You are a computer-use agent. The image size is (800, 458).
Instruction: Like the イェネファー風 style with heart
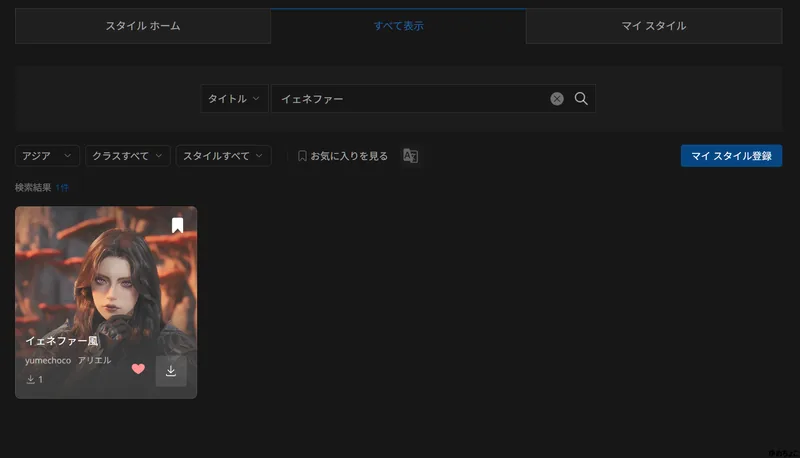[x=138, y=369]
